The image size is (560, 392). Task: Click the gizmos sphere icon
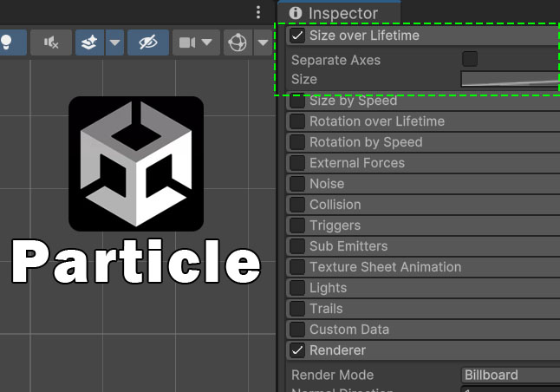(237, 42)
